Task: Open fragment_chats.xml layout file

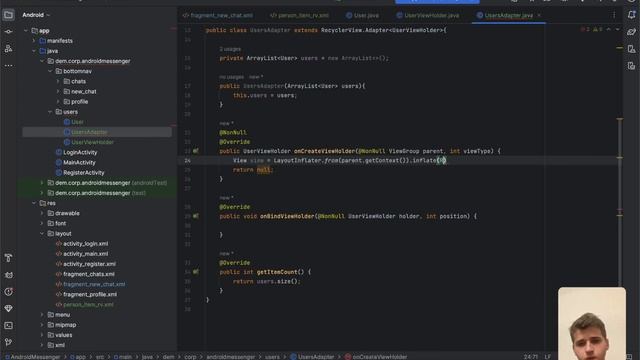Action: point(89,274)
